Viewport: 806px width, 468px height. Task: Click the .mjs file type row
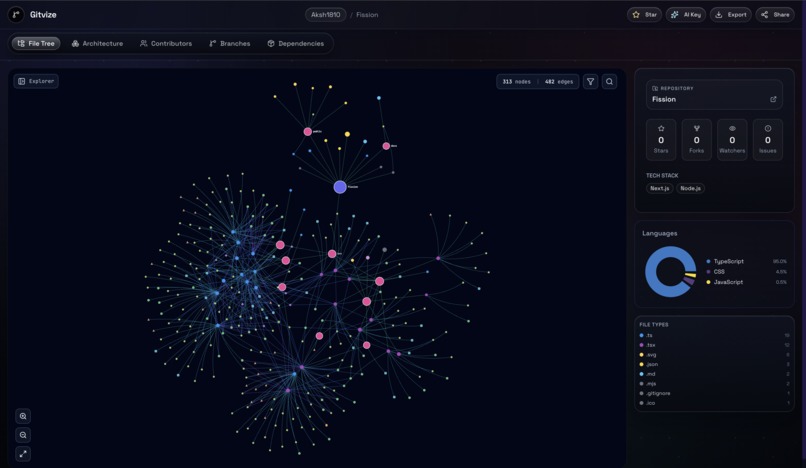(715, 384)
